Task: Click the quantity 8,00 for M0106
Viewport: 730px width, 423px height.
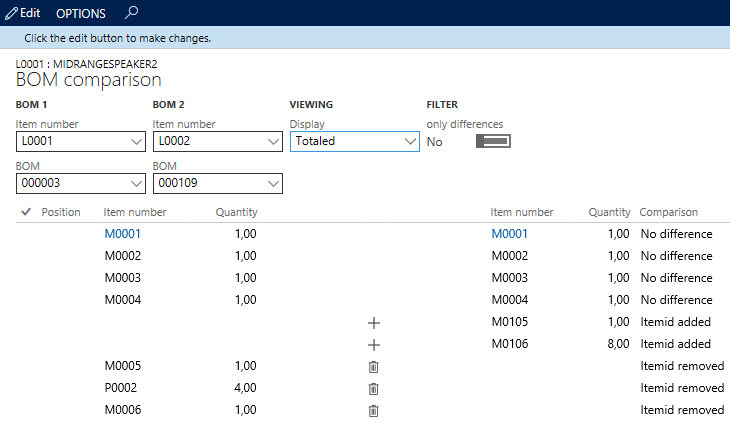Action: point(618,343)
